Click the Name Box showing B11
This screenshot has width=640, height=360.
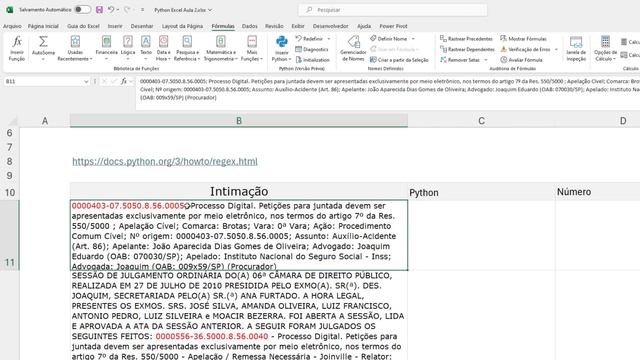coord(43,82)
